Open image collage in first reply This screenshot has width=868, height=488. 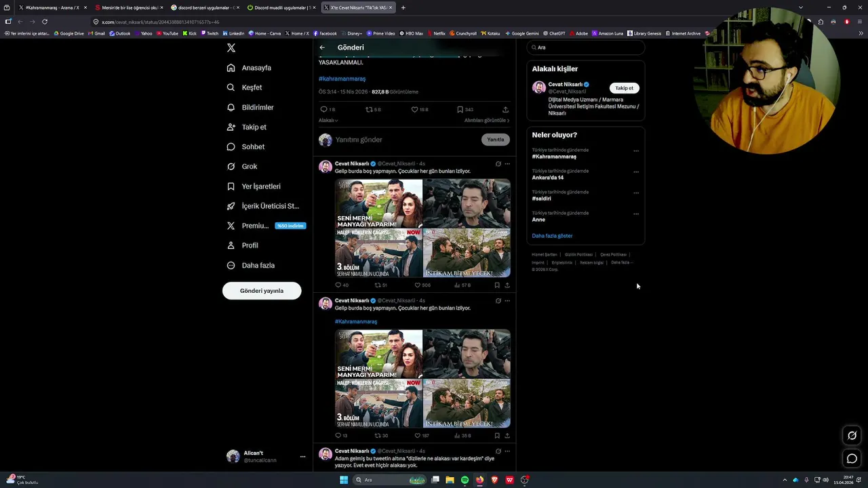coord(422,228)
